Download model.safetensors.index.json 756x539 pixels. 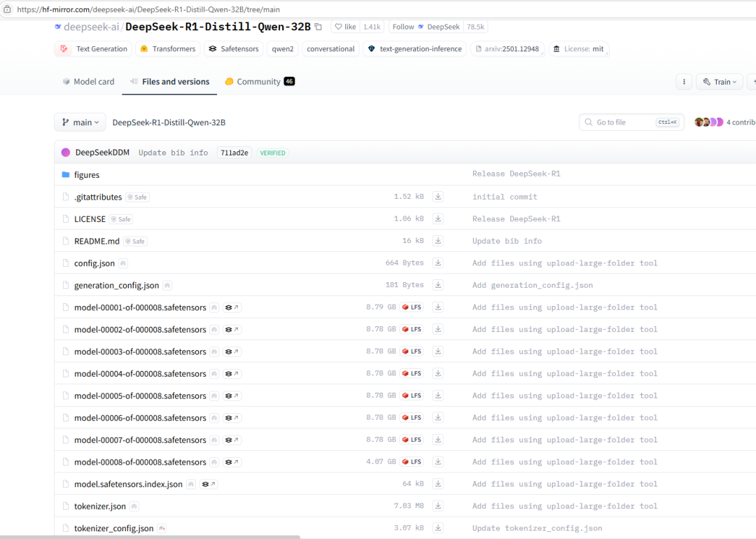click(437, 484)
